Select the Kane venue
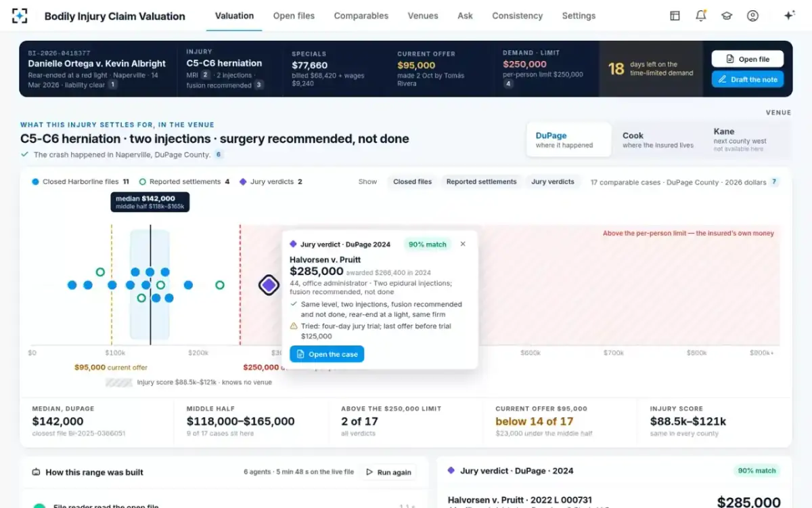This screenshot has width=812, height=508. click(x=747, y=140)
